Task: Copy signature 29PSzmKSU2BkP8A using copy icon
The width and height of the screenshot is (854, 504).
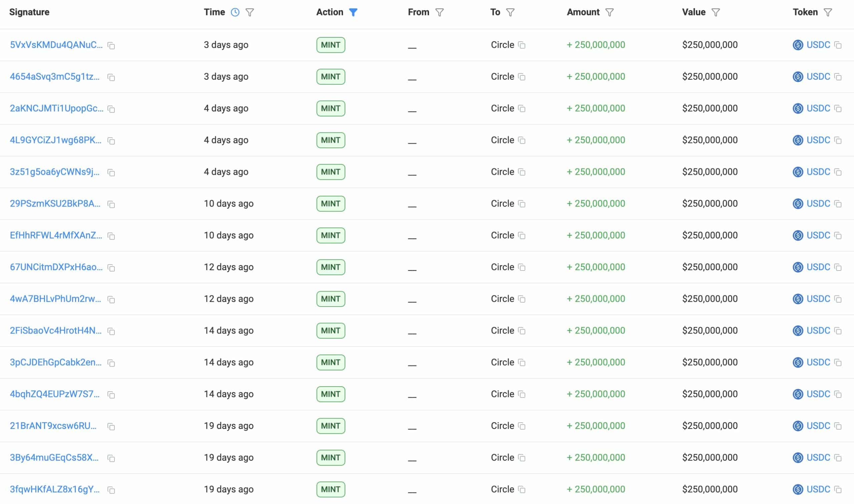Action: pyautogui.click(x=111, y=204)
